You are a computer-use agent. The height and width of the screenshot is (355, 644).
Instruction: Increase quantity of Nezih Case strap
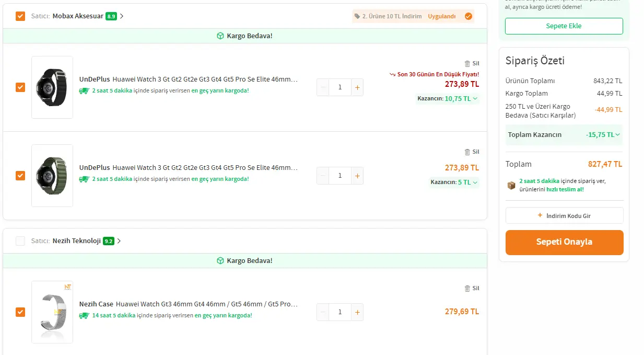click(x=357, y=312)
